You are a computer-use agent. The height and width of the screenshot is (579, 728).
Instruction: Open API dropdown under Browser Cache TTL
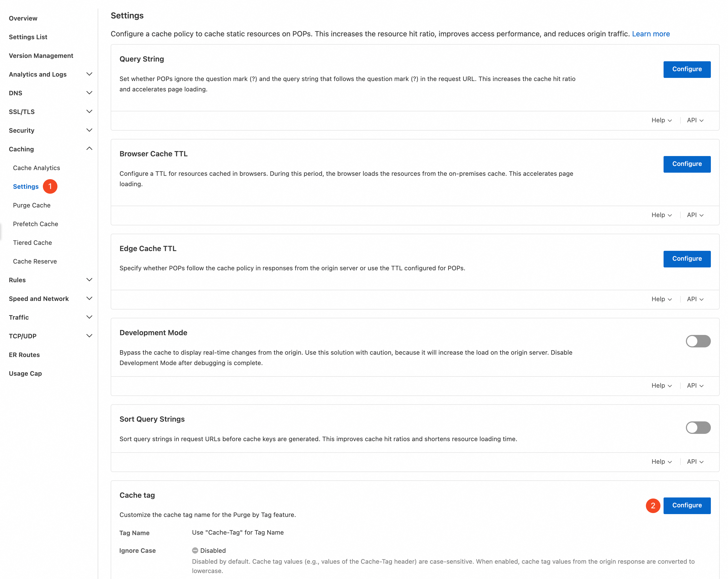point(695,215)
